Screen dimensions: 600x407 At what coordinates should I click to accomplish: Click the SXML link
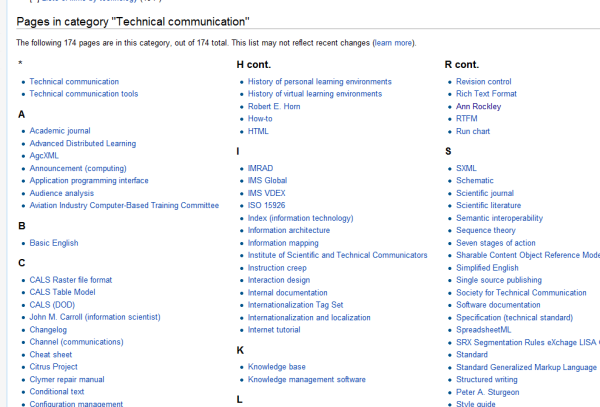pos(466,168)
